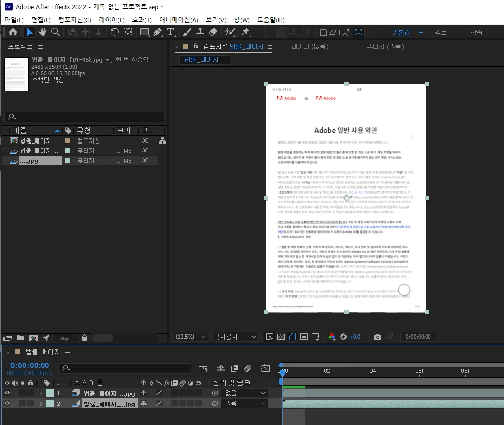
Task: Take snapshot with camera icon
Action: pos(378,337)
